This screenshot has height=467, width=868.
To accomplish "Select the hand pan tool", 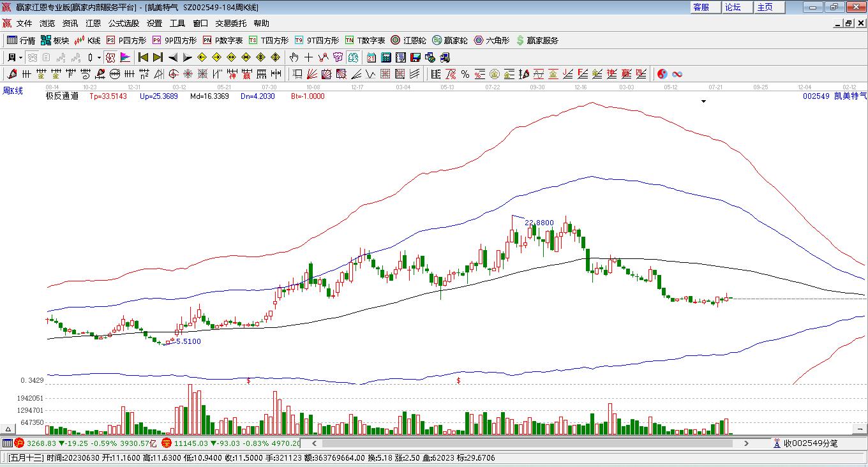I will click(294, 57).
